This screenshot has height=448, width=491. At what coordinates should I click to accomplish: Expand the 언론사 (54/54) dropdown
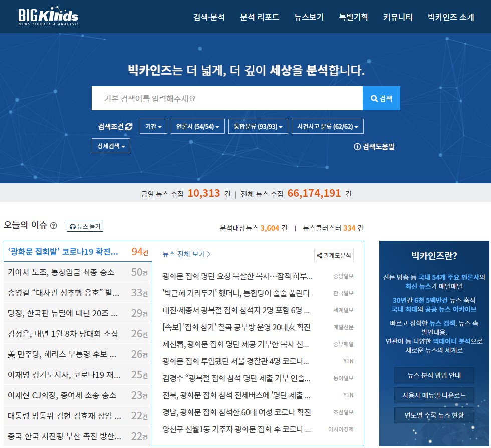pos(198,126)
